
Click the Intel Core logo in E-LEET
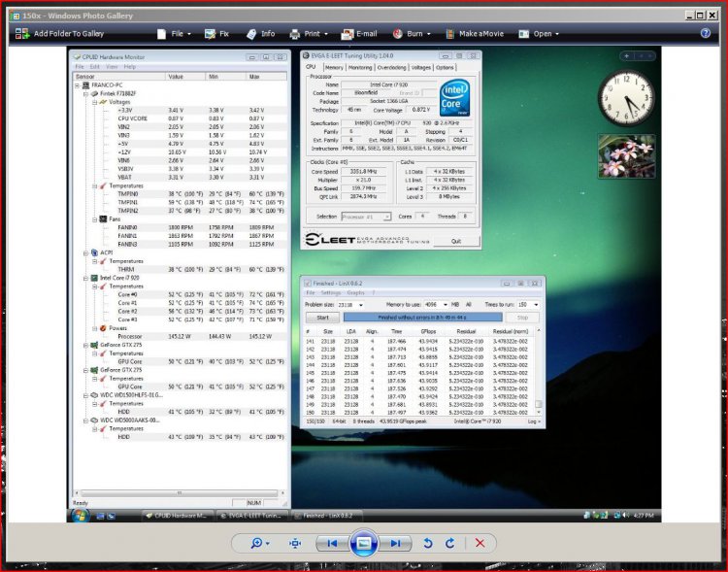point(454,98)
